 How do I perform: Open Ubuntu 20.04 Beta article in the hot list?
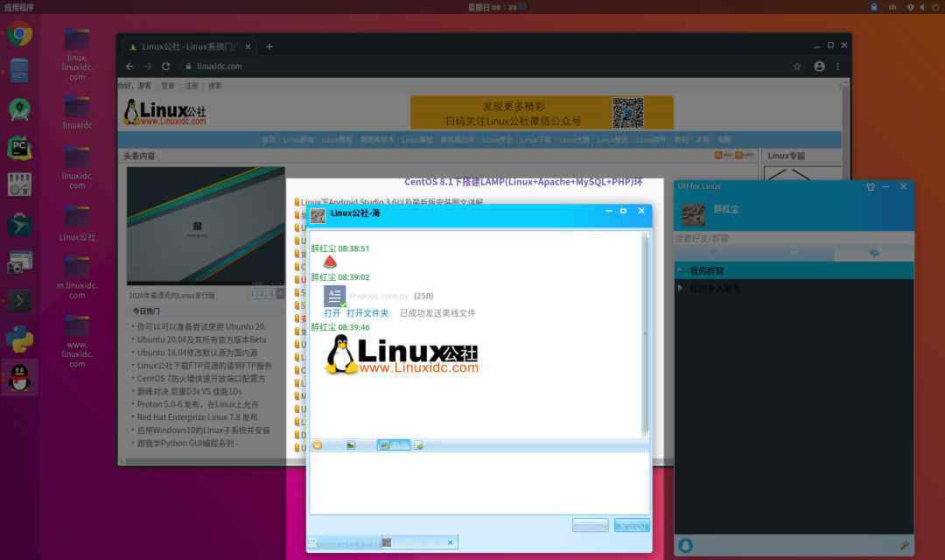click(x=201, y=339)
